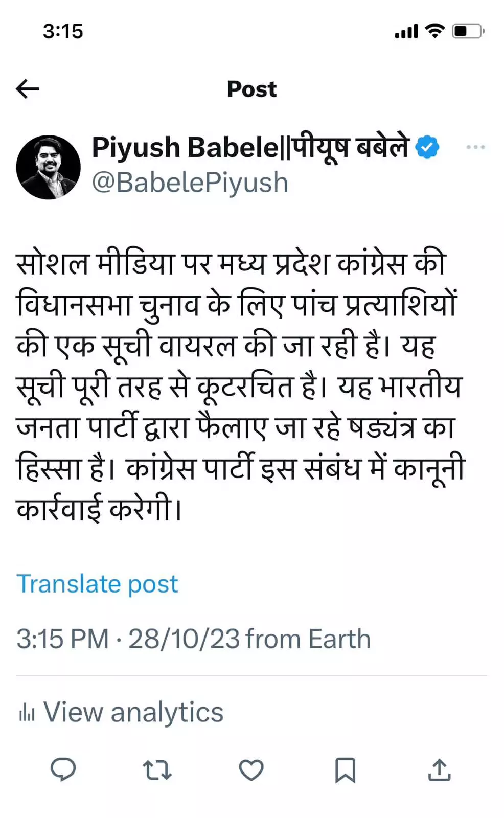Click the View analytics link
Image resolution: width=504 pixels, height=818 pixels.
(x=133, y=712)
